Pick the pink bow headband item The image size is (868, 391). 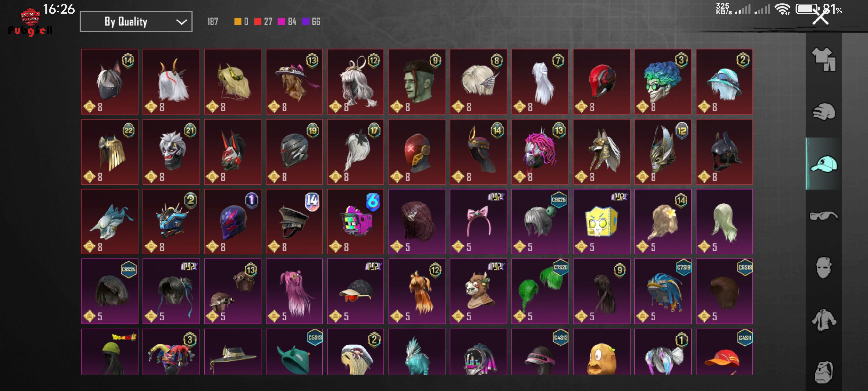pyautogui.click(x=478, y=221)
